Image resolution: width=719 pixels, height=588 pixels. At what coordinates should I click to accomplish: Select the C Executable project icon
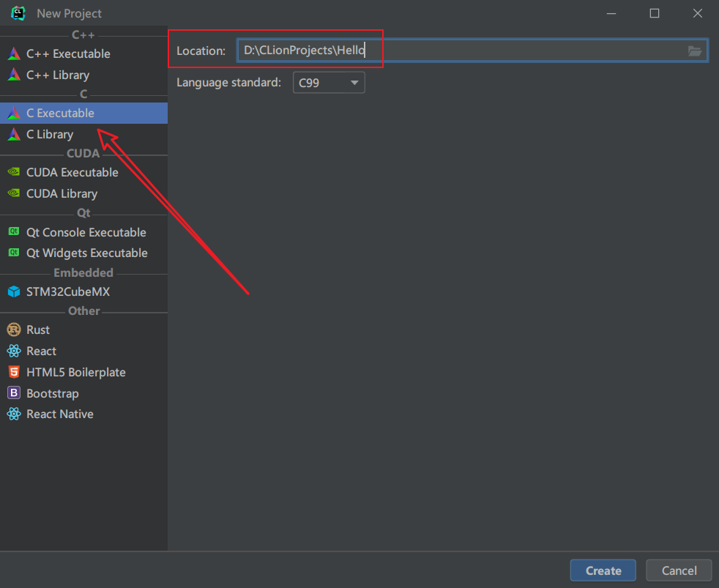[14, 113]
